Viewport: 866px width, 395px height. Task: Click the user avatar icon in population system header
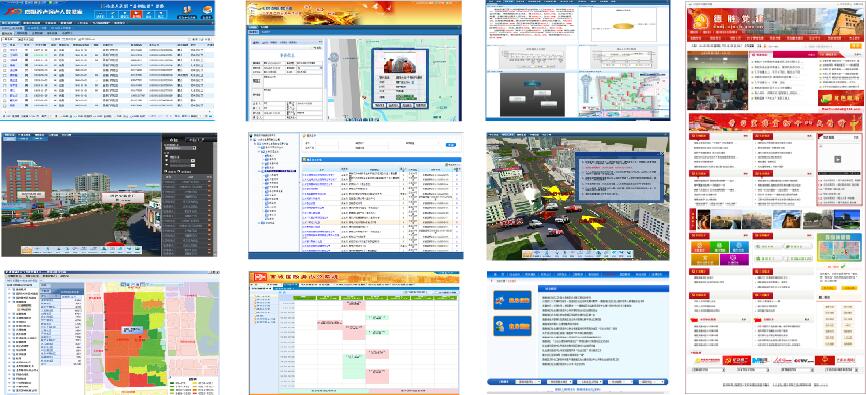point(187,11)
